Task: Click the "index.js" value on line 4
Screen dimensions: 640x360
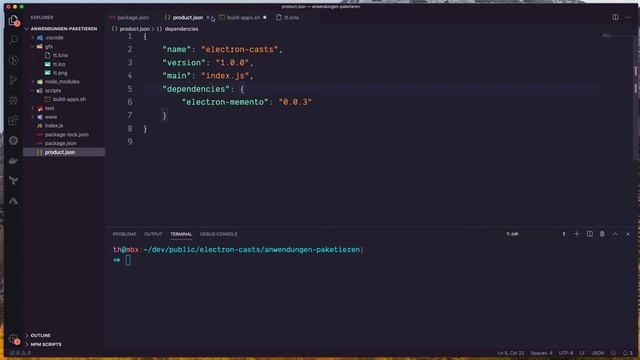Action: tap(225, 76)
